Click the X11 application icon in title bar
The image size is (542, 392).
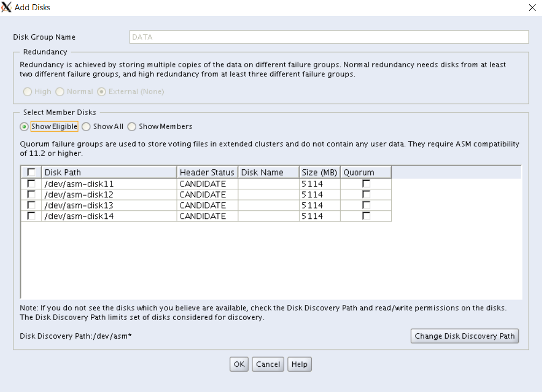click(x=6, y=8)
